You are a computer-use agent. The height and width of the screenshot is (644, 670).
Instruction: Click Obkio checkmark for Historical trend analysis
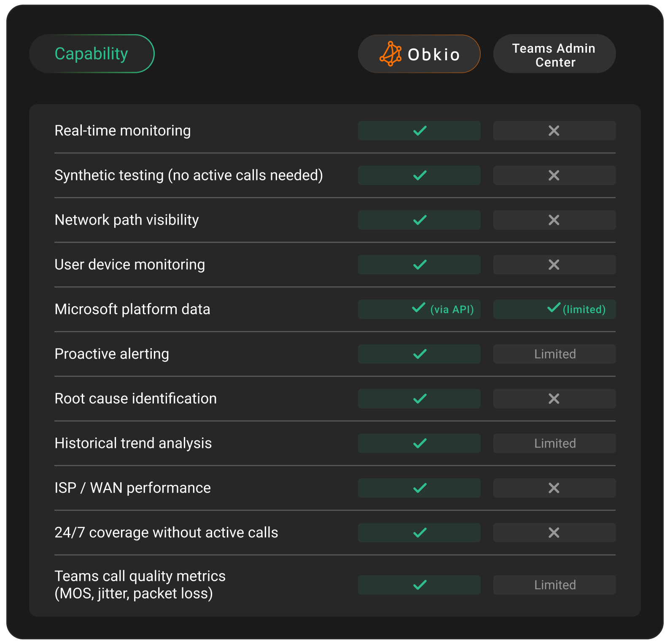(420, 443)
